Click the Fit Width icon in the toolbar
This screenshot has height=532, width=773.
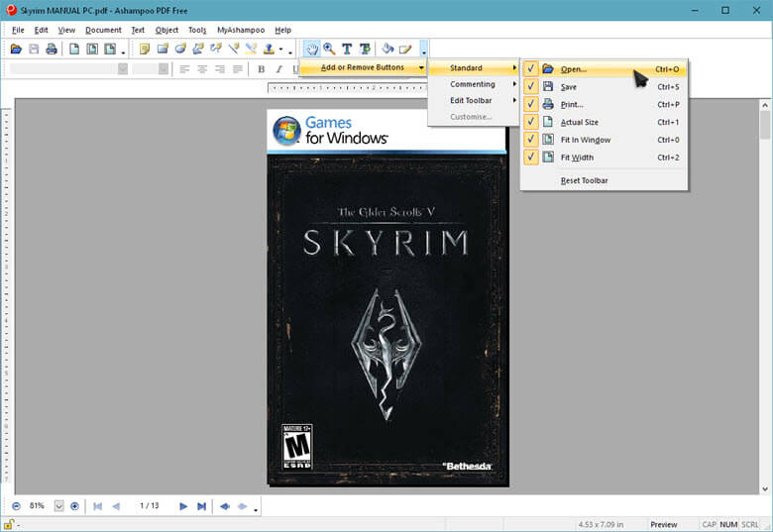pyautogui.click(x=110, y=49)
